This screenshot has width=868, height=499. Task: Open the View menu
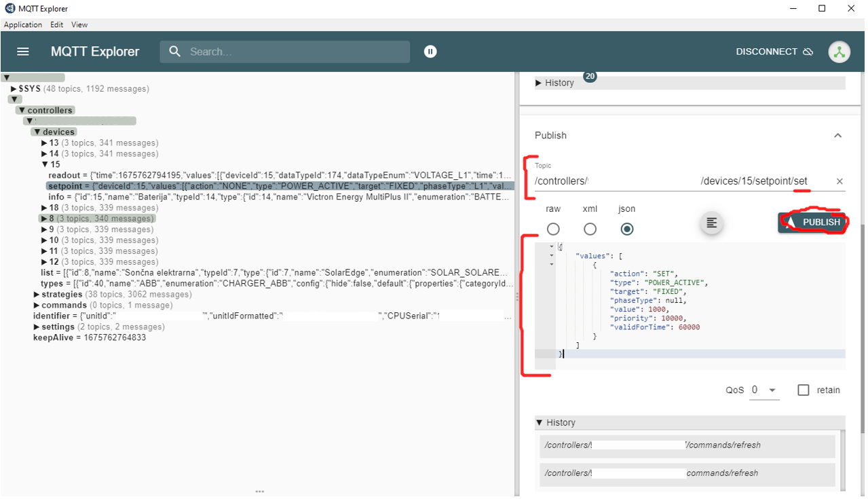click(x=79, y=24)
